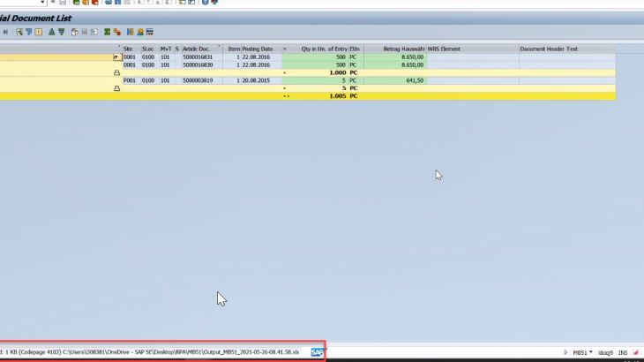Click the Sort Descending icon
This screenshot has height=362, width=644.
pyautogui.click(x=60, y=32)
